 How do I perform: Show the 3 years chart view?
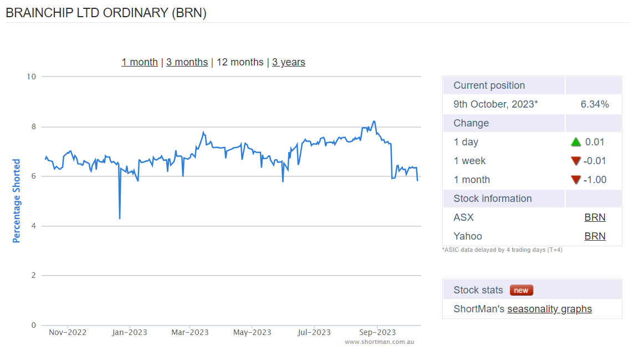pyautogui.click(x=288, y=62)
